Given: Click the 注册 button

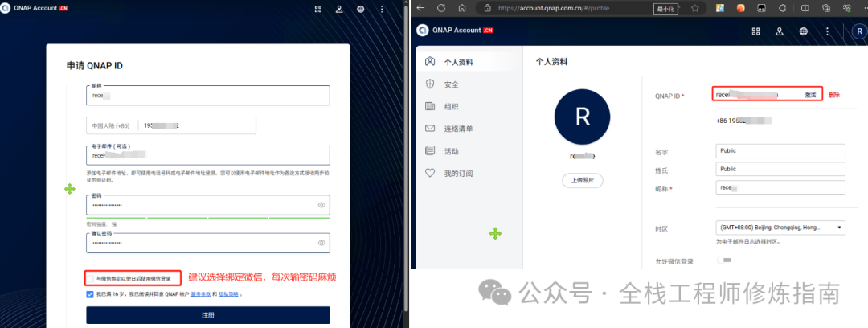Looking at the screenshot, I should coord(208,314).
